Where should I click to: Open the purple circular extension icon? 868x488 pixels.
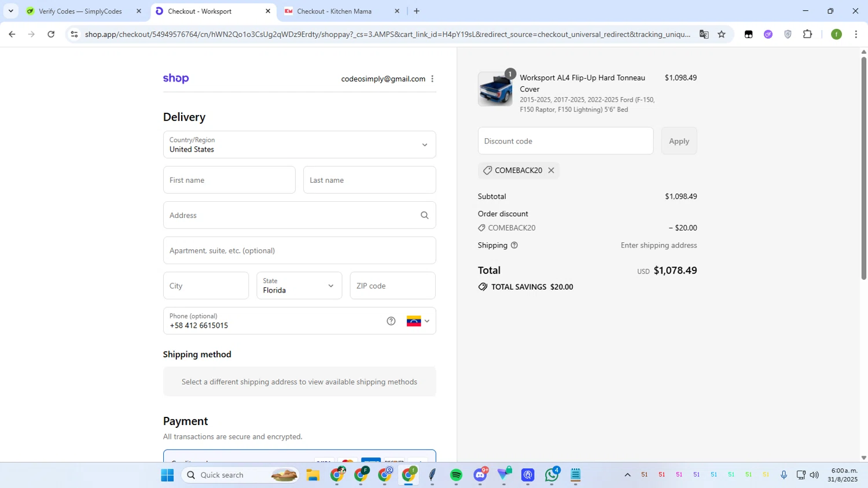click(x=768, y=34)
